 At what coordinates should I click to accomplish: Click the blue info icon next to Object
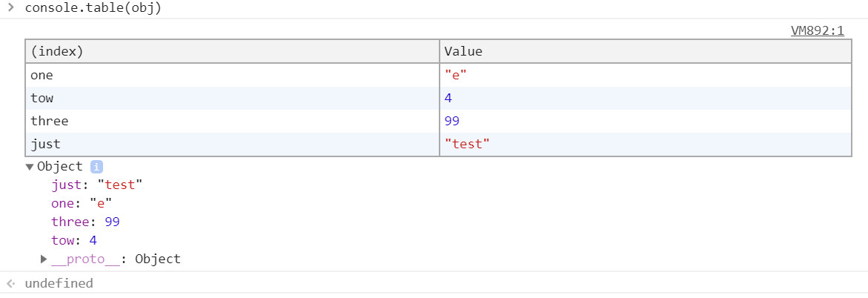(x=96, y=167)
